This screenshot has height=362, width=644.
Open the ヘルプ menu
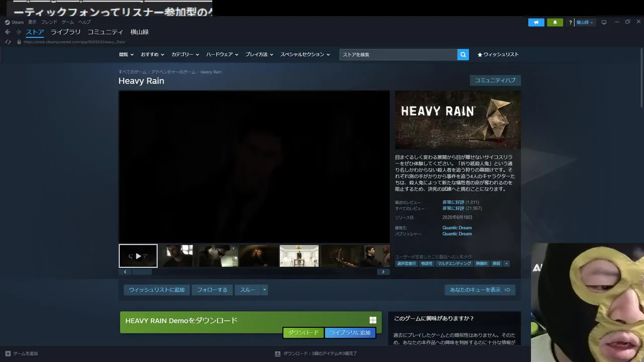click(84, 22)
